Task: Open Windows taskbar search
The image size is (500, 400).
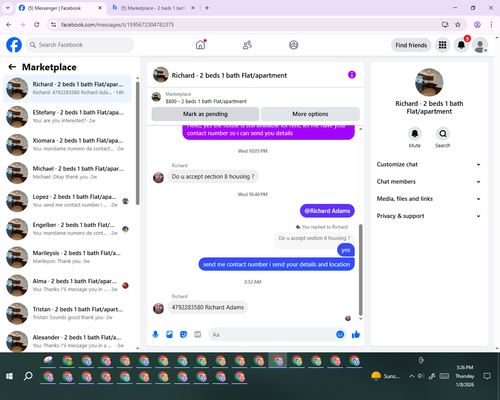Action: [28, 376]
